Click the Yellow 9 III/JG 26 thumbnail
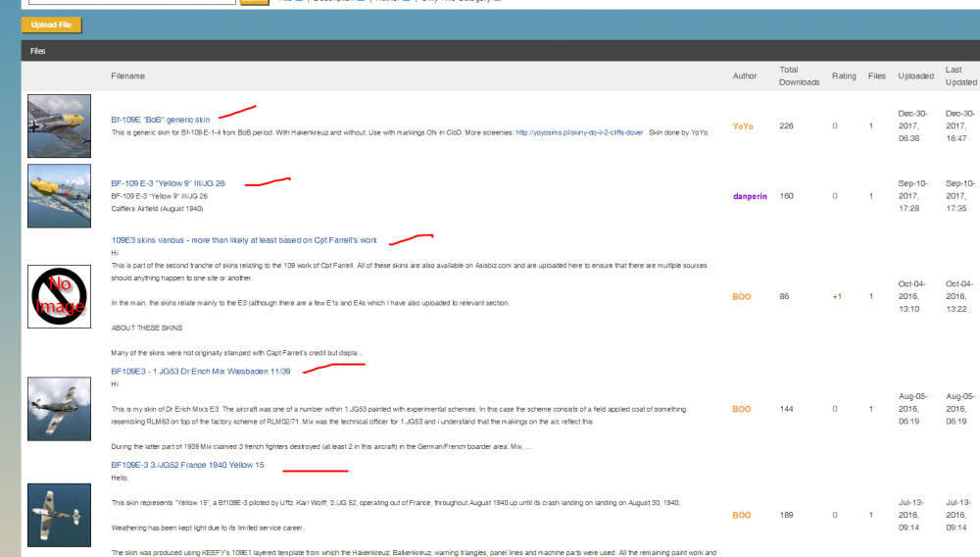This screenshot has width=980, height=557. pyautogui.click(x=59, y=196)
